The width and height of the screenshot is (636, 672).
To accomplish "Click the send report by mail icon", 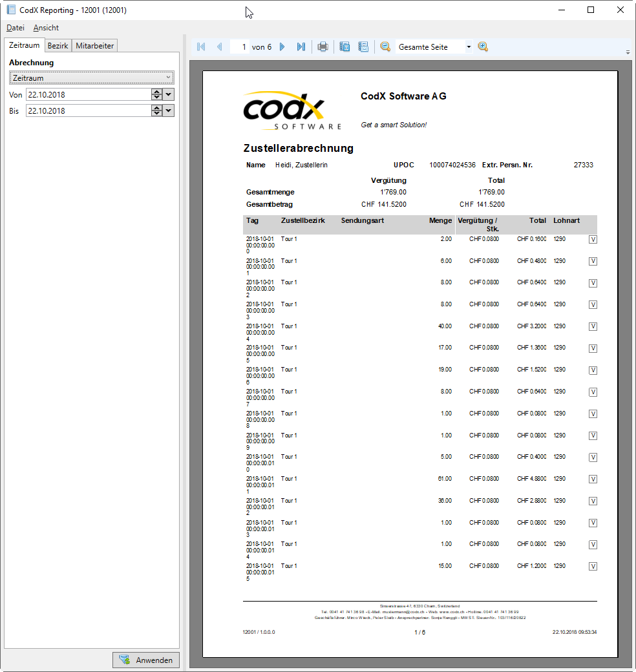I will [x=363, y=47].
